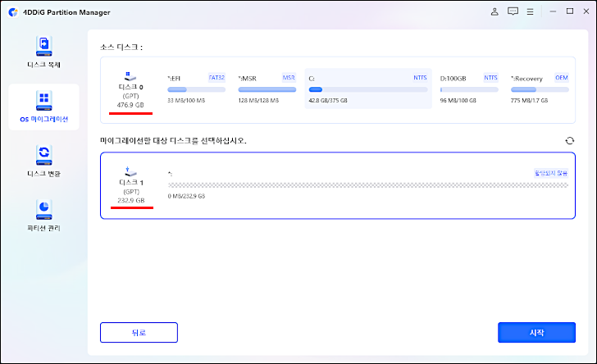Image resolution: width=597 pixels, height=364 pixels.
Task: Click the 뒤로 (back) button
Action: (x=139, y=332)
